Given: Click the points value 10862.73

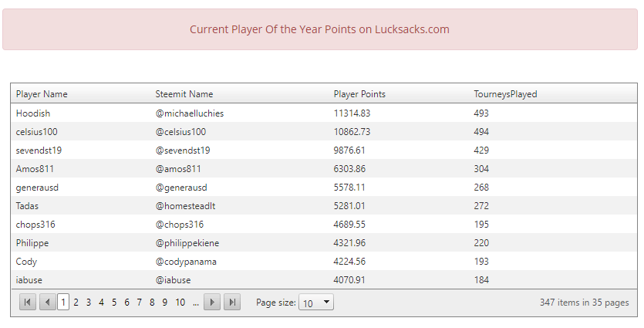Looking at the screenshot, I should click(x=352, y=132).
